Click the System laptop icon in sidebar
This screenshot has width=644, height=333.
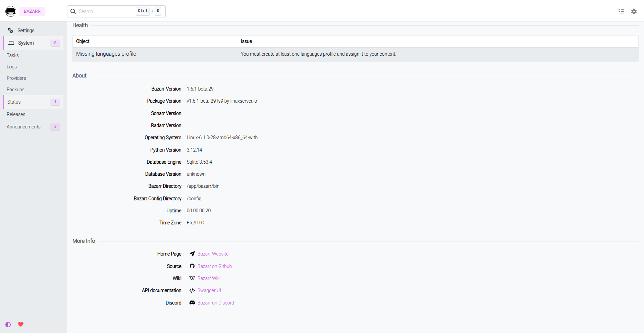11,43
